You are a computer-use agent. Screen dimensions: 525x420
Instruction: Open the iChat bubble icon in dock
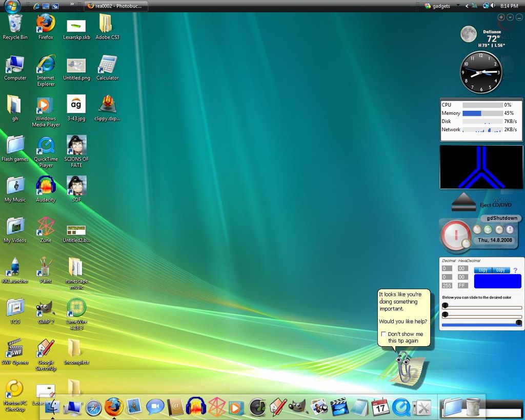pos(155,407)
